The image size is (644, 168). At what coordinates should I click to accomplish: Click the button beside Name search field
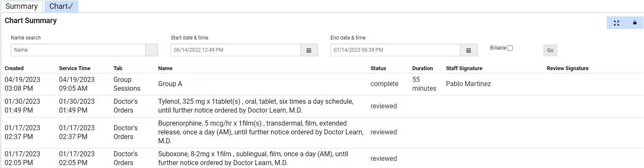click(151, 50)
